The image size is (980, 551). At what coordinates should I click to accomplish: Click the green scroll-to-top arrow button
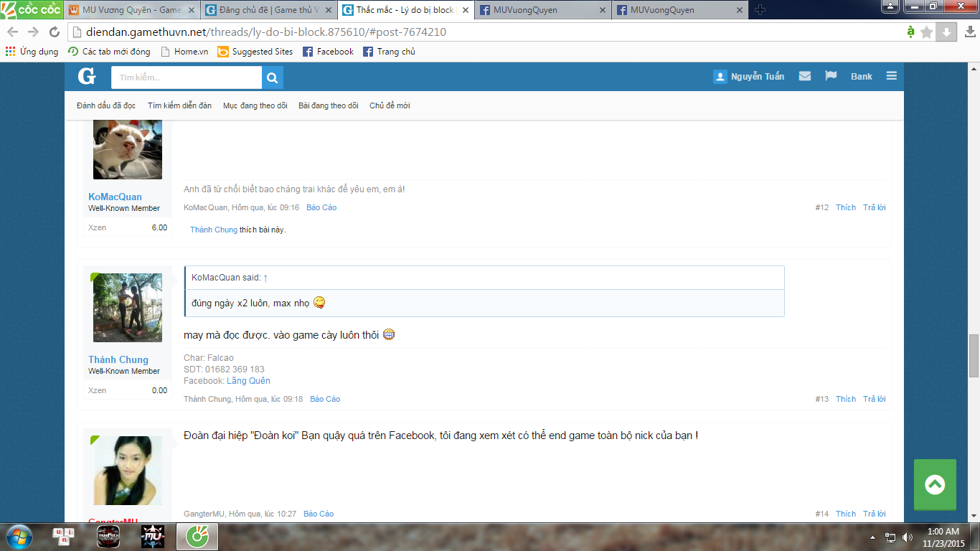click(935, 485)
